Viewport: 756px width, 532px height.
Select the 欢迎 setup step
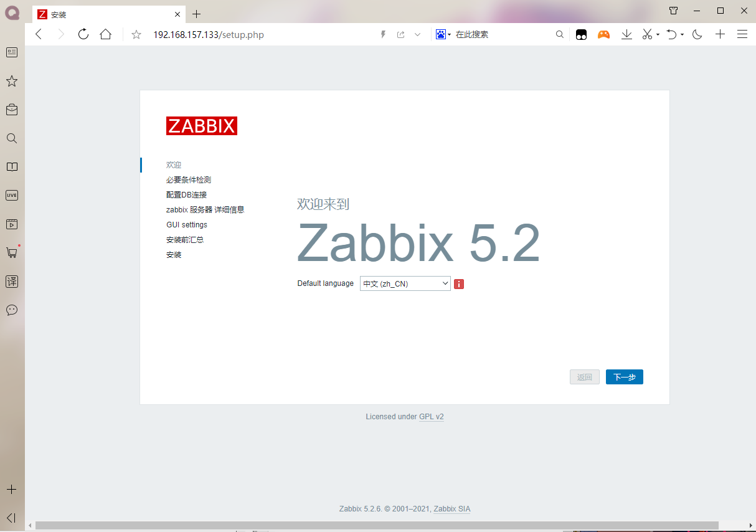(174, 165)
